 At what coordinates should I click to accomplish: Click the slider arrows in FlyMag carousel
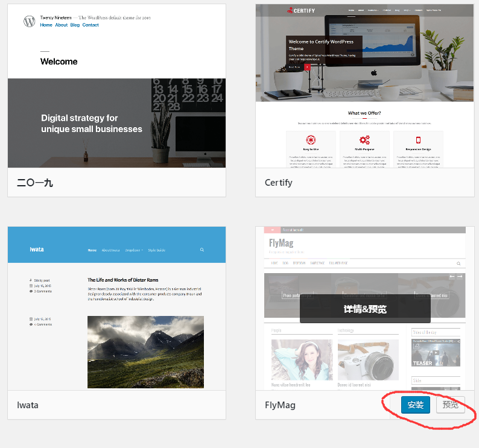455,277
